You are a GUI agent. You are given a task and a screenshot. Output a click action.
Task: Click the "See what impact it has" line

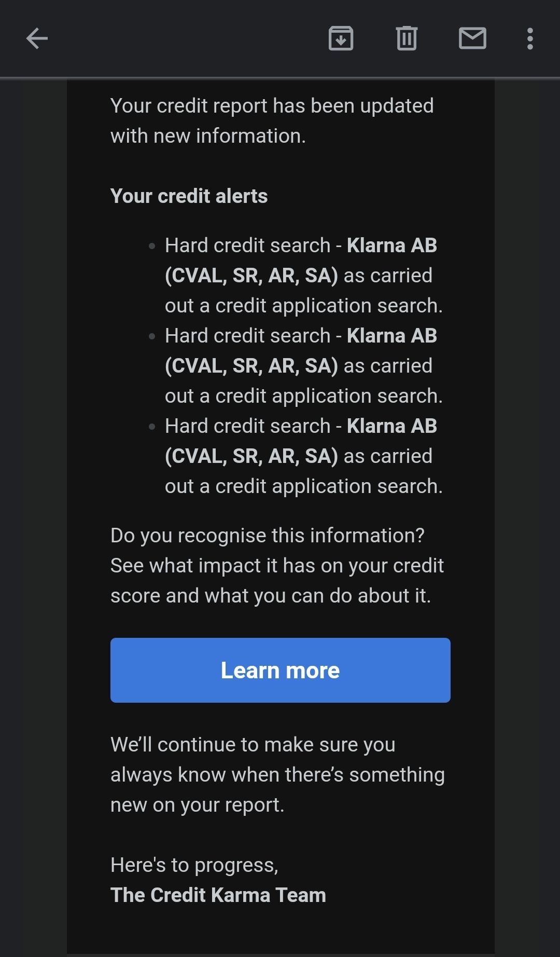tap(277, 566)
